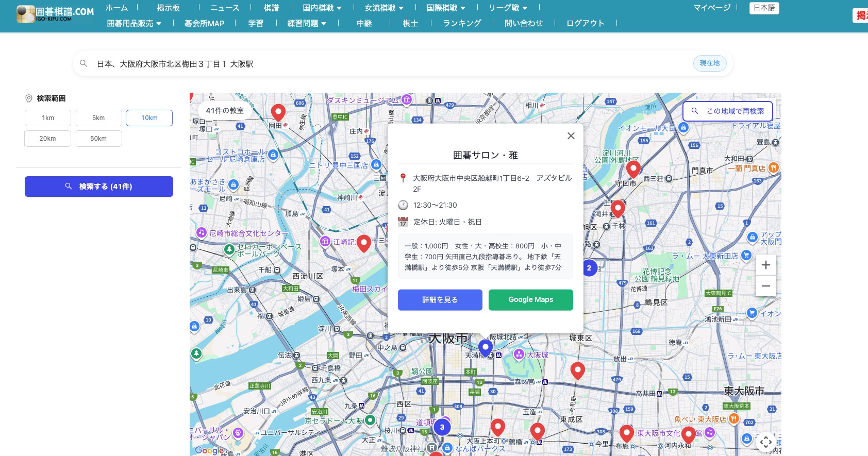
Task: Click the 検索する (41件) button
Action: click(99, 187)
